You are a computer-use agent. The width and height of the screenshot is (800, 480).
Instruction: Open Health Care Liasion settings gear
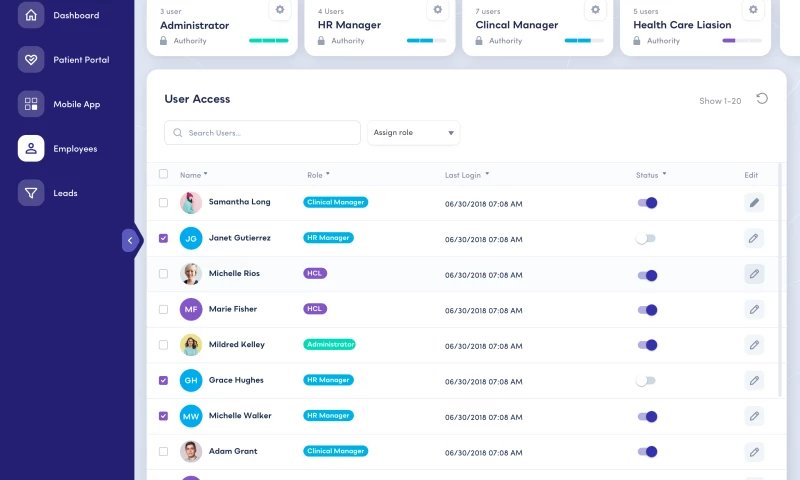753,10
